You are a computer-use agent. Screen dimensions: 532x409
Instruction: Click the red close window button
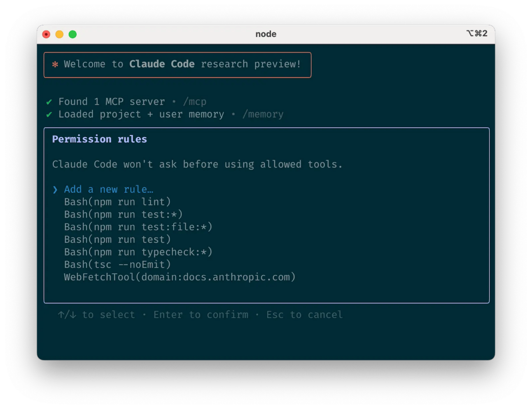pyautogui.click(x=46, y=34)
